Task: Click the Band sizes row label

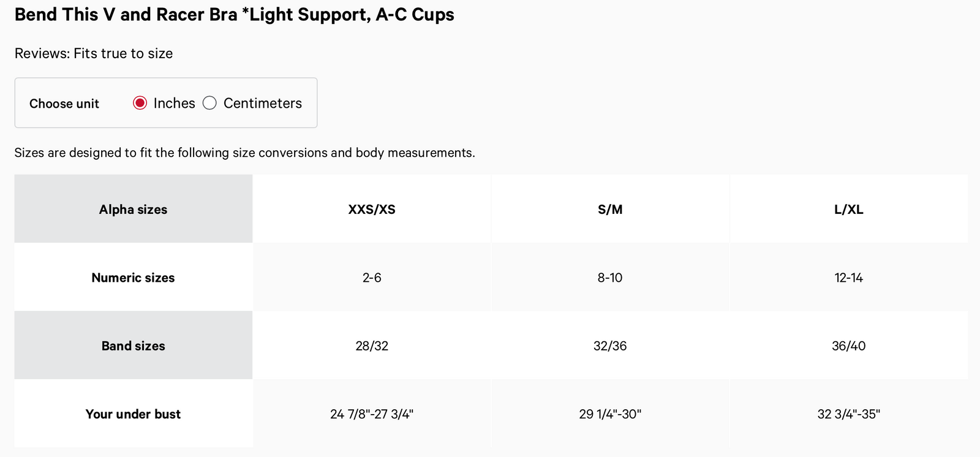Action: pyautogui.click(x=133, y=346)
